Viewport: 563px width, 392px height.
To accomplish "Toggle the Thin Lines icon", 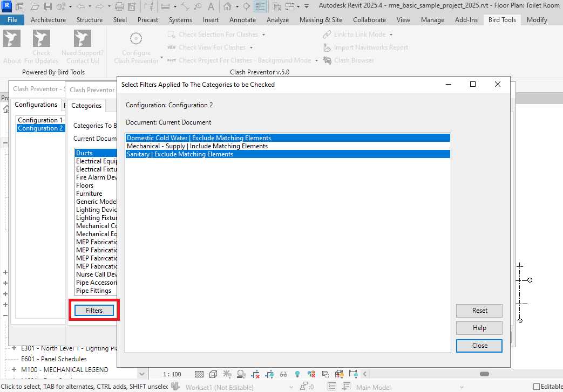I will (x=260, y=6).
